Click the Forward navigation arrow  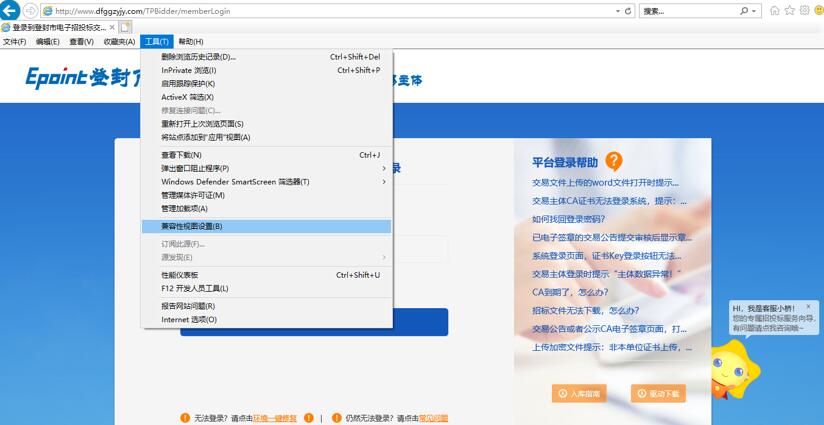[x=30, y=10]
